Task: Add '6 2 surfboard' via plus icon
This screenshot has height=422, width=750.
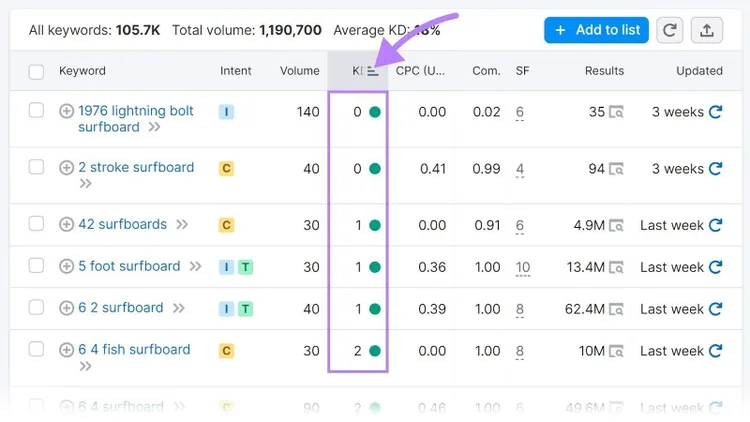Action: (66, 308)
